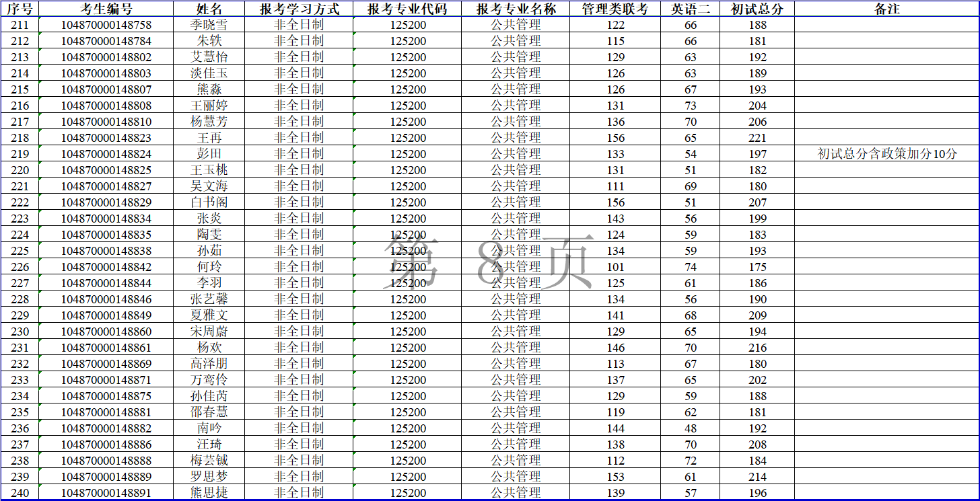Click candidate number 104870000148891
This screenshot has width=980, height=501.
[x=106, y=493]
